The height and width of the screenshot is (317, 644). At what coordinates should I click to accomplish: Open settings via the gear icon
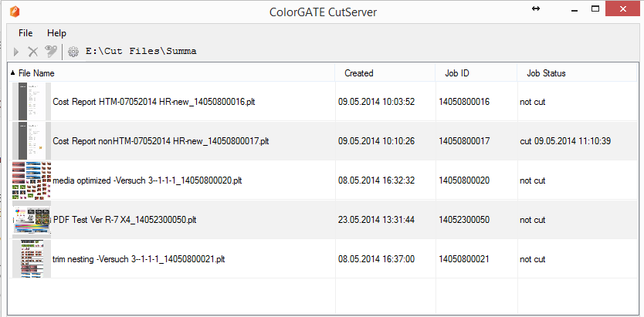click(x=73, y=52)
